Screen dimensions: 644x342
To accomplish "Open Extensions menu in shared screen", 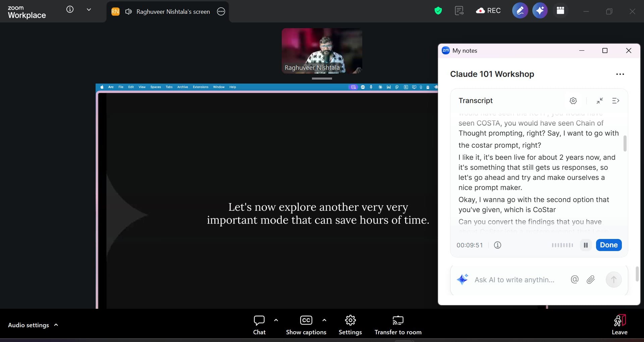I will pos(201,87).
